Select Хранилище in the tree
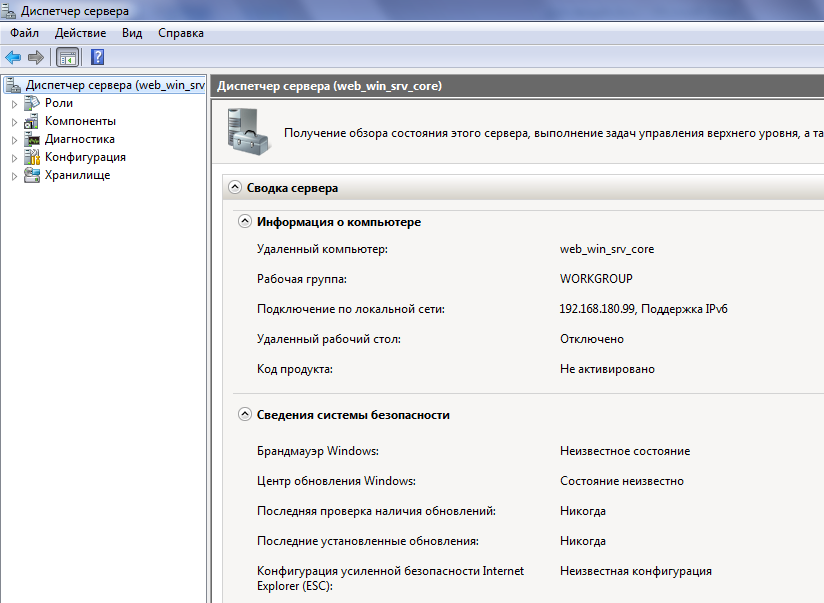 click(78, 175)
